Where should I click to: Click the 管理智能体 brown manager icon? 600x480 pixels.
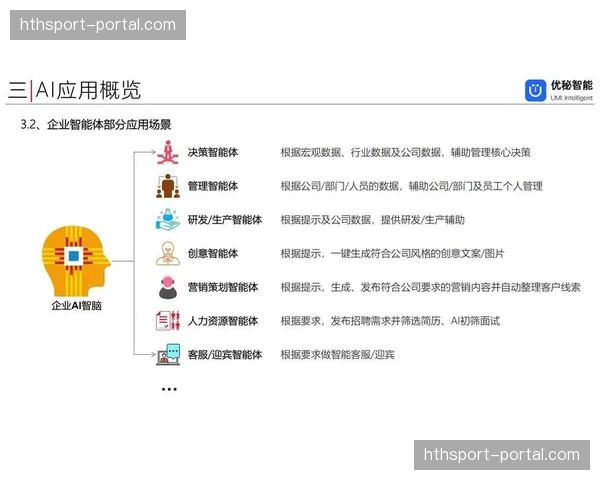168,186
